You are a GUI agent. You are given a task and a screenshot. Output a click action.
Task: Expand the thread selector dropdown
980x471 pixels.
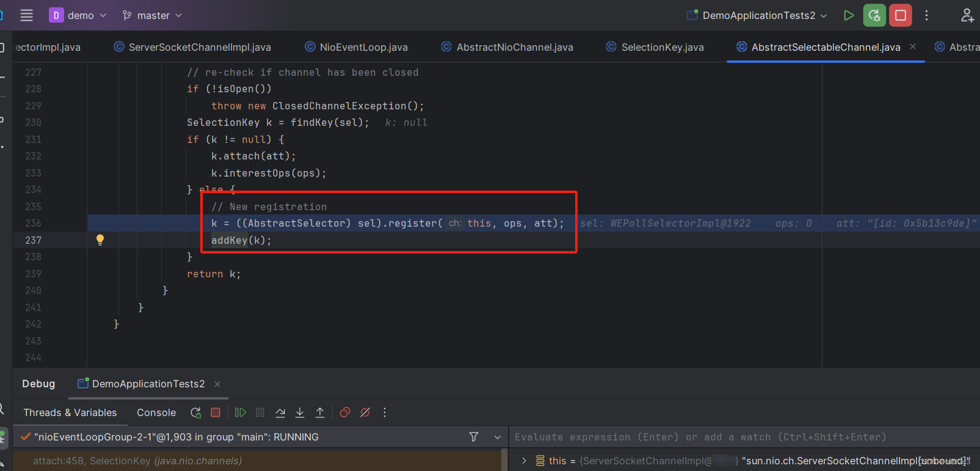497,437
